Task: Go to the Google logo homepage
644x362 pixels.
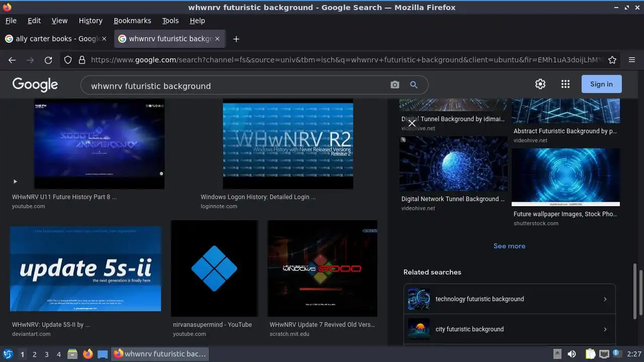Action: point(35,84)
